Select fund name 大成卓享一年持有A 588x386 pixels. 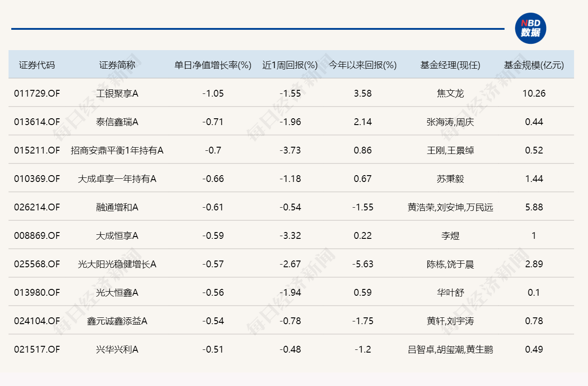point(117,179)
